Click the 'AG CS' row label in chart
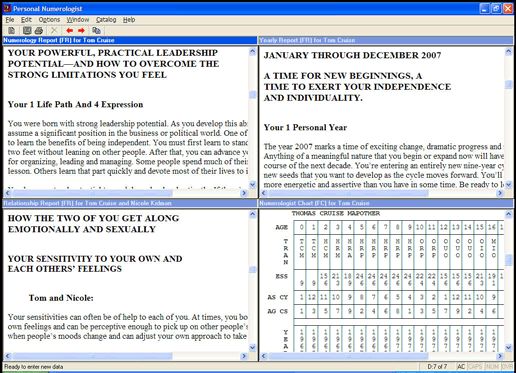The image size is (516, 373). point(278,311)
